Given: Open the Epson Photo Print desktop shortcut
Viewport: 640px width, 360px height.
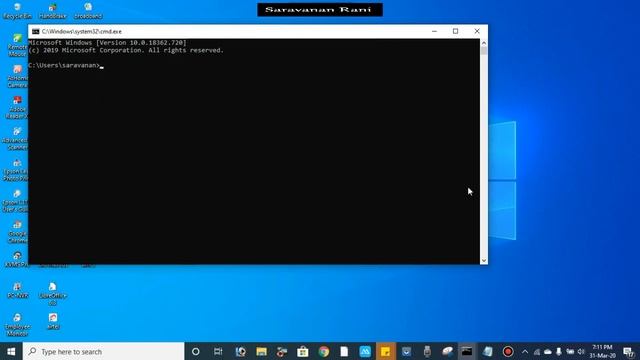Looking at the screenshot, I should tap(16, 170).
